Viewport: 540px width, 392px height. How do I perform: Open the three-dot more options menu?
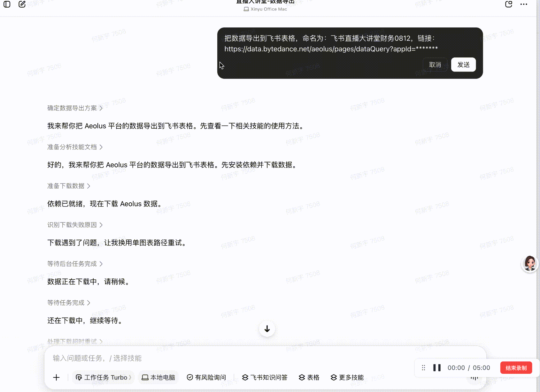[524, 4]
